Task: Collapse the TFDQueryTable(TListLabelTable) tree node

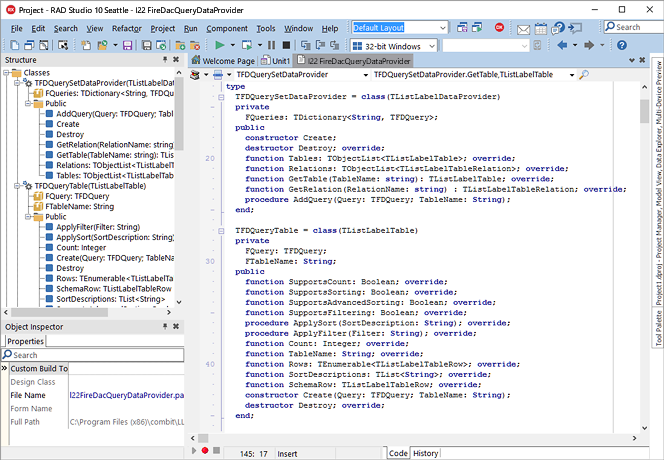Action: 17,186
